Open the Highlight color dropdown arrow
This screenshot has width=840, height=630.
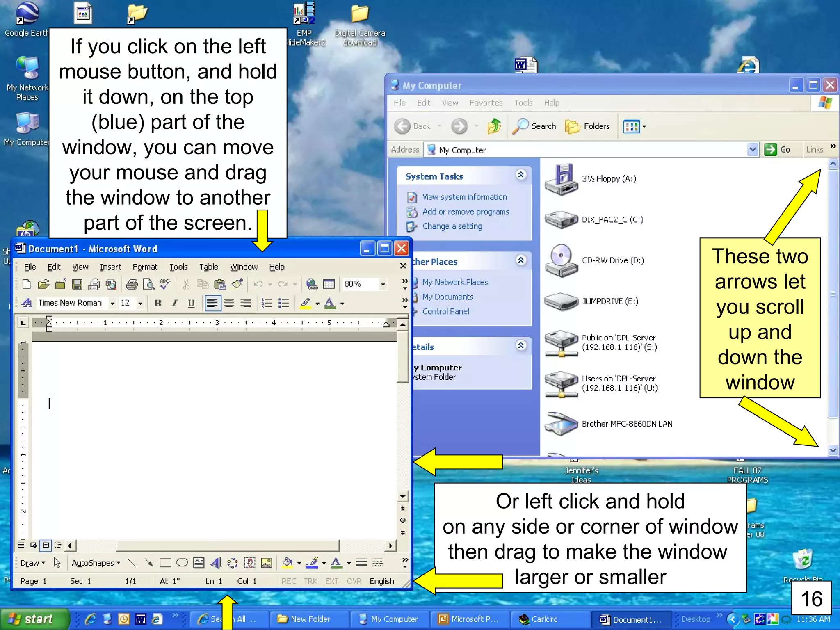pyautogui.click(x=317, y=304)
